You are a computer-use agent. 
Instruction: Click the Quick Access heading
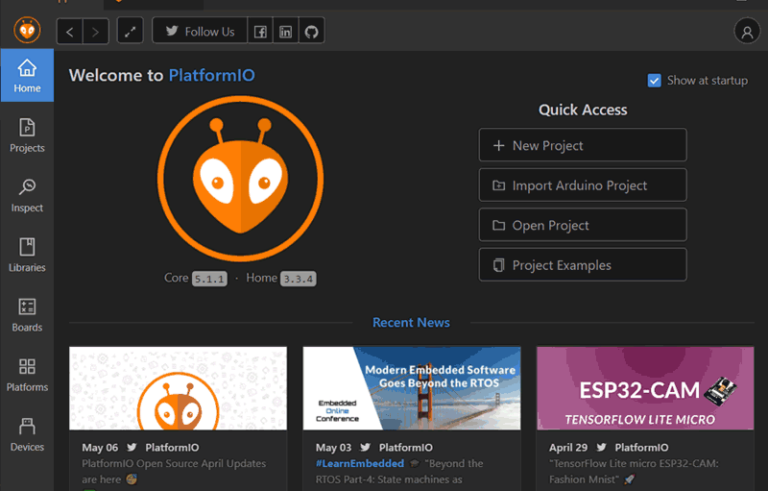(583, 110)
